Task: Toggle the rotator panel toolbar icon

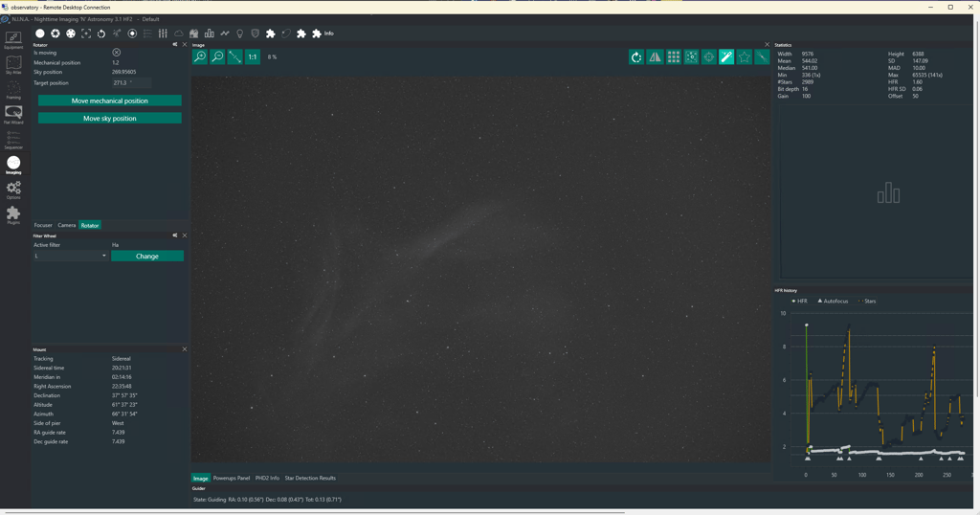Action: coord(101,34)
